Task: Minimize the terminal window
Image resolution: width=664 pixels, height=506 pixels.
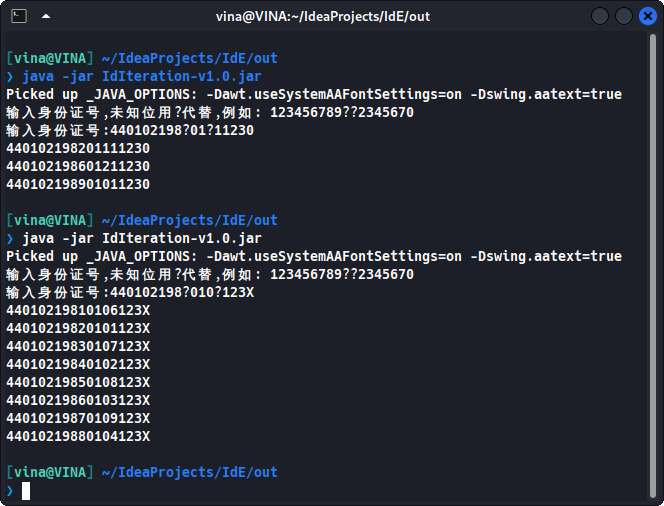Action: 600,17
